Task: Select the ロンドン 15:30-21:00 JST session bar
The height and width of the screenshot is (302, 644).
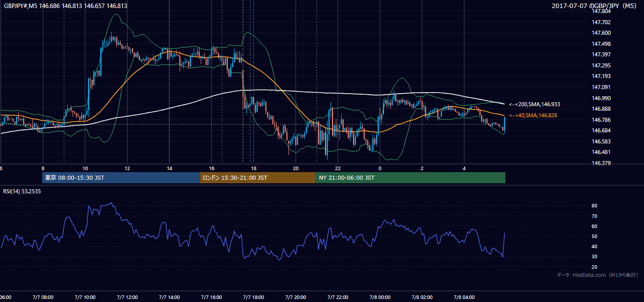Action: (258, 178)
